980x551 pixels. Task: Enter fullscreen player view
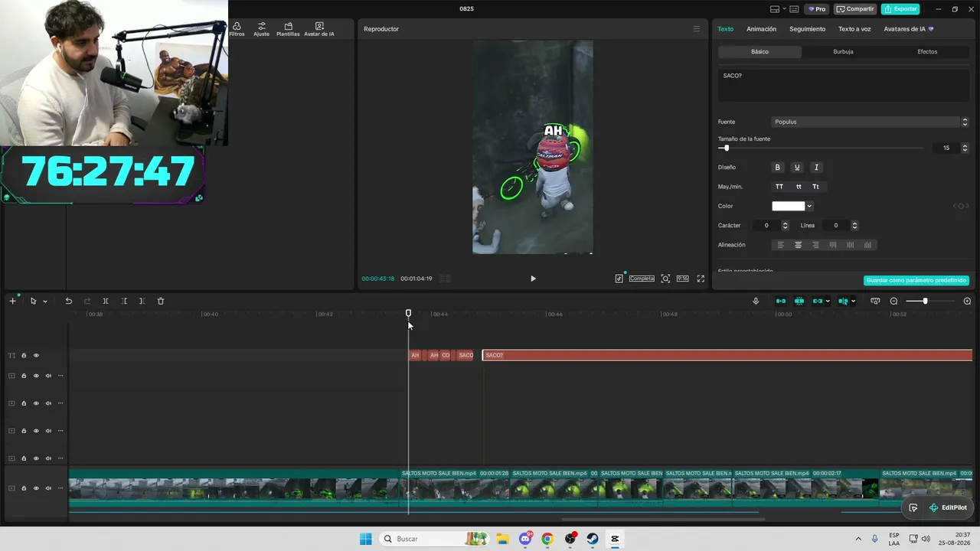point(701,279)
